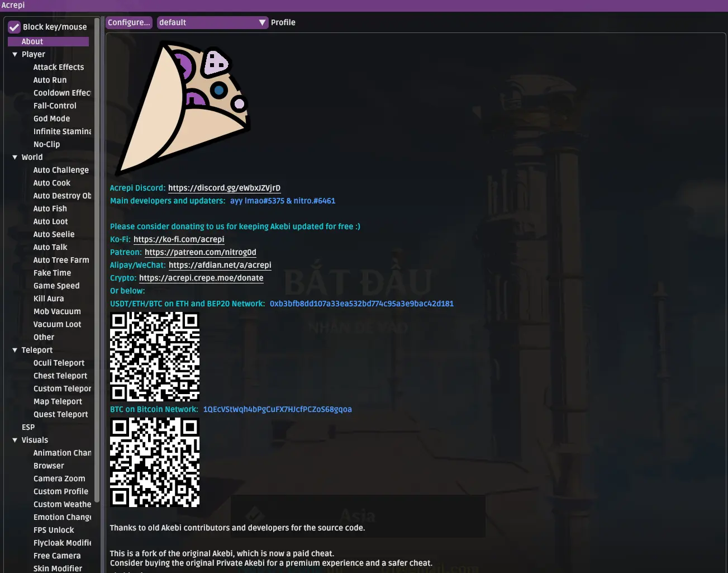The height and width of the screenshot is (573, 728).
Task: Select Auto Challenge entry
Action: pyautogui.click(x=61, y=170)
